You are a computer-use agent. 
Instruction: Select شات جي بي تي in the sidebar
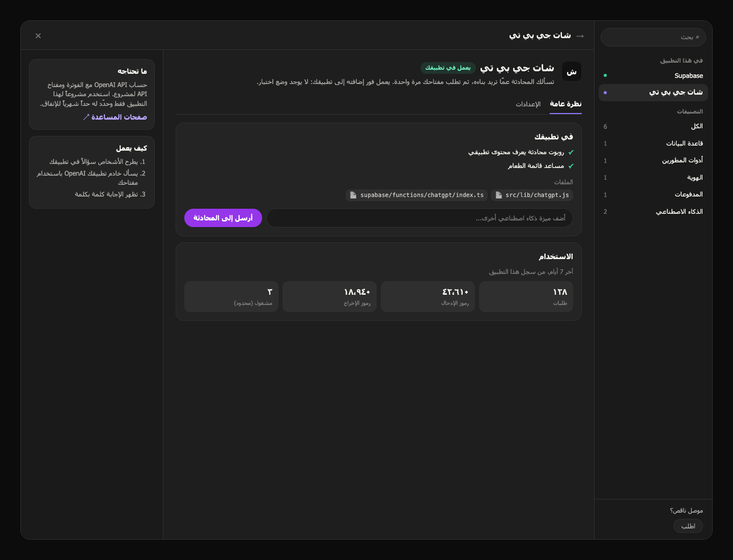pyautogui.click(x=653, y=93)
